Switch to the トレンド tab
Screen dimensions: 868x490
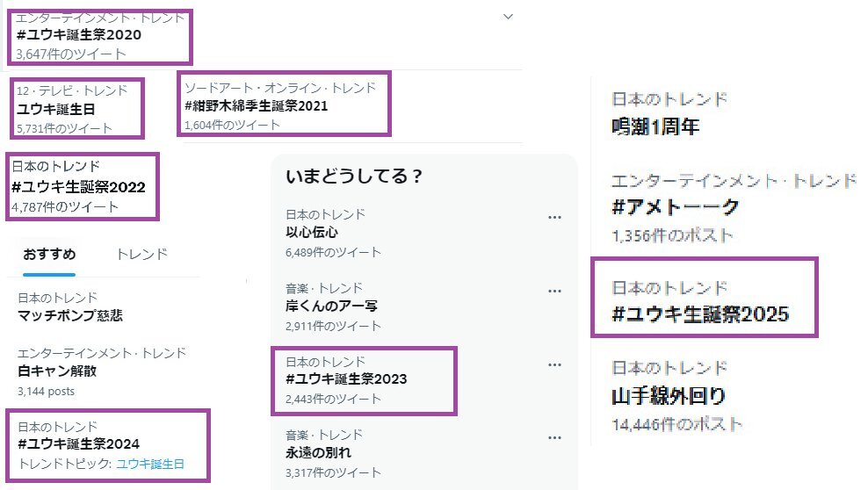pyautogui.click(x=141, y=255)
